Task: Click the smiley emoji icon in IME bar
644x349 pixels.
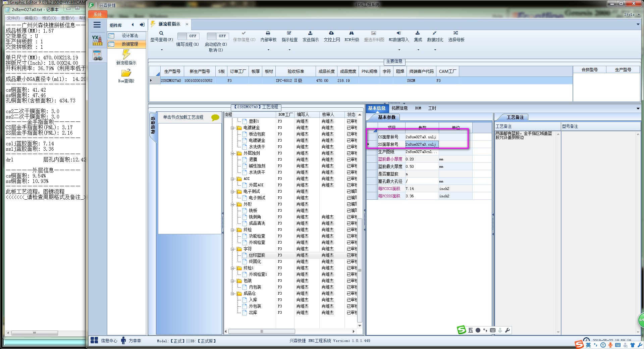Action: click(x=603, y=345)
